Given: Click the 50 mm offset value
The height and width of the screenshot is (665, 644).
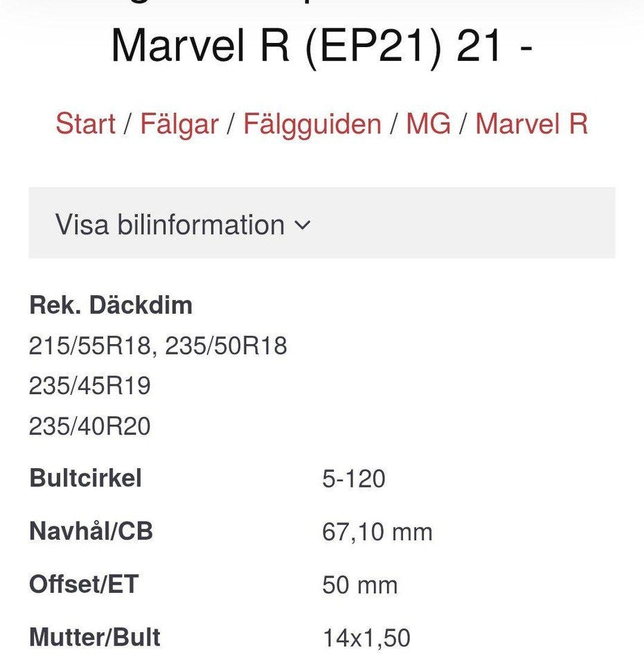Looking at the screenshot, I should (x=359, y=585).
